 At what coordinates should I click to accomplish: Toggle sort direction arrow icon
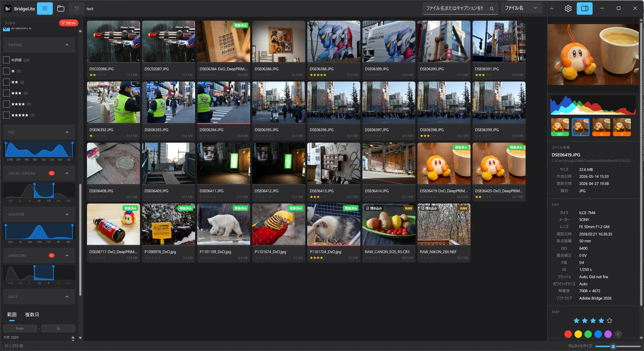[x=552, y=8]
